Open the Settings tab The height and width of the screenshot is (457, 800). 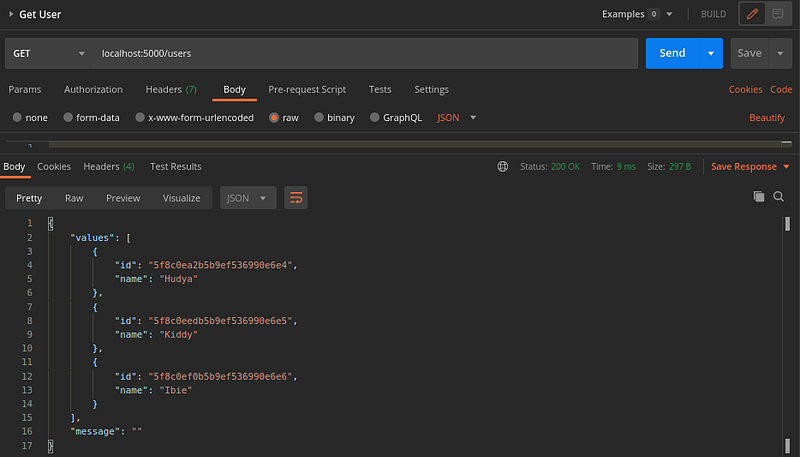tap(432, 89)
